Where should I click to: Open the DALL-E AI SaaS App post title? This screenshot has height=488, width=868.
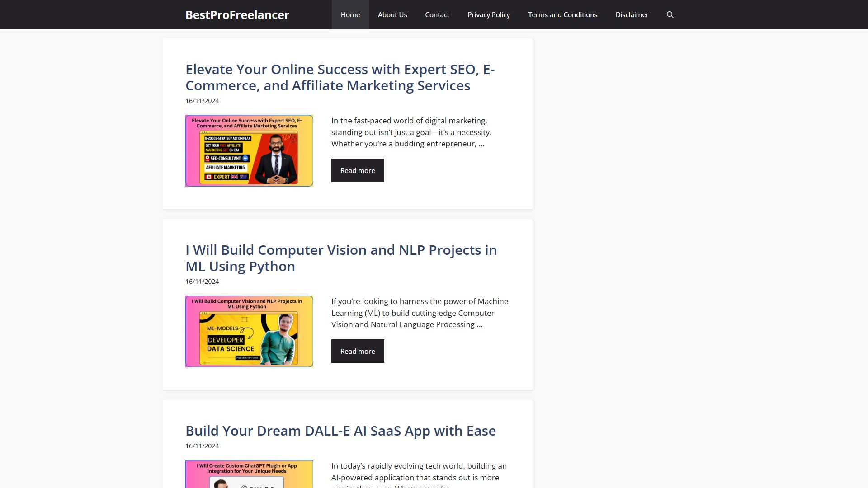point(340,431)
